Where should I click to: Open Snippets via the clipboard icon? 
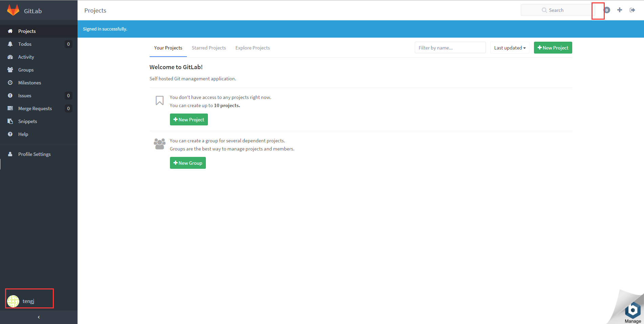[x=10, y=121]
